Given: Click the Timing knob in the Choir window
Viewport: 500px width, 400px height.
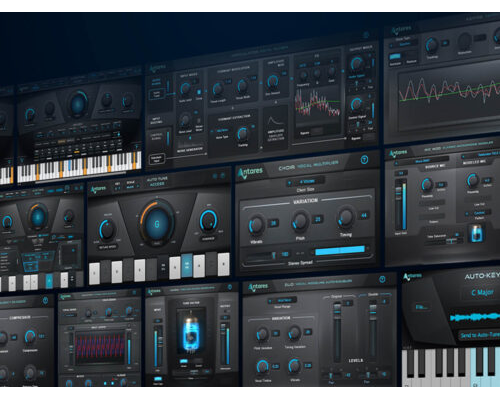Looking at the screenshot, I should [345, 217].
